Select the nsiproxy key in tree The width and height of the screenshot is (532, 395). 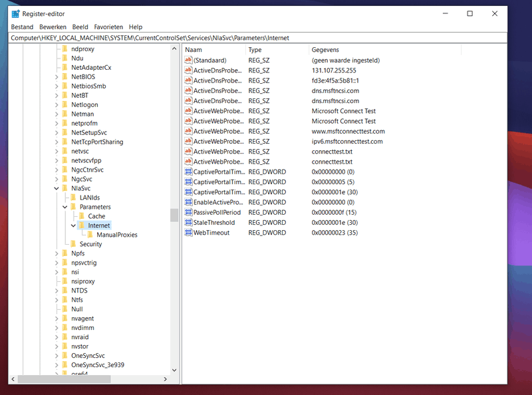[82, 281]
